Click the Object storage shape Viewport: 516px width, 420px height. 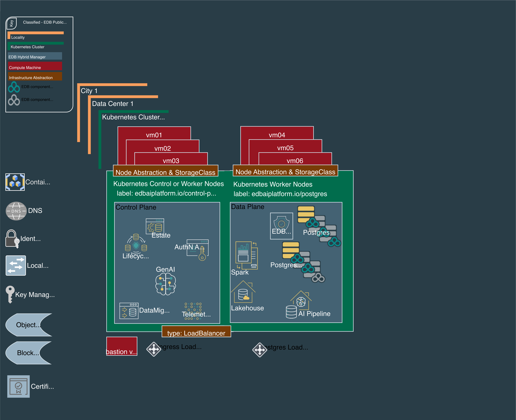coord(29,325)
